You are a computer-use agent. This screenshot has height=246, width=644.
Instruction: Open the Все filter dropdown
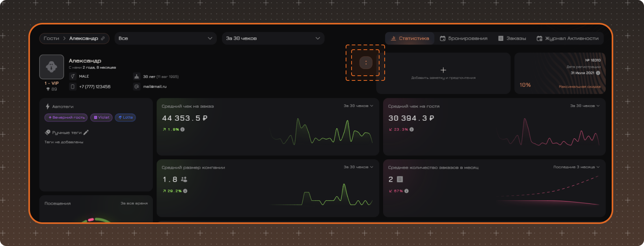[166, 39]
